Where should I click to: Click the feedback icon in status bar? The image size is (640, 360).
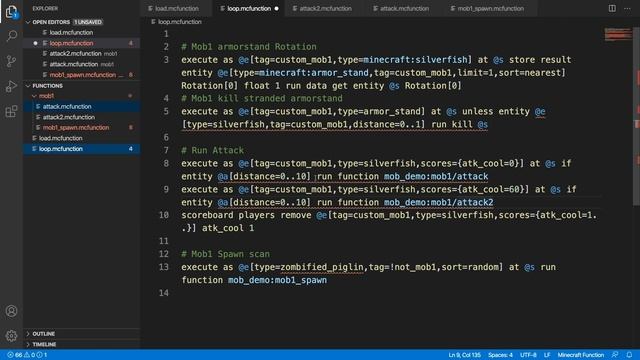pyautogui.click(x=615, y=355)
